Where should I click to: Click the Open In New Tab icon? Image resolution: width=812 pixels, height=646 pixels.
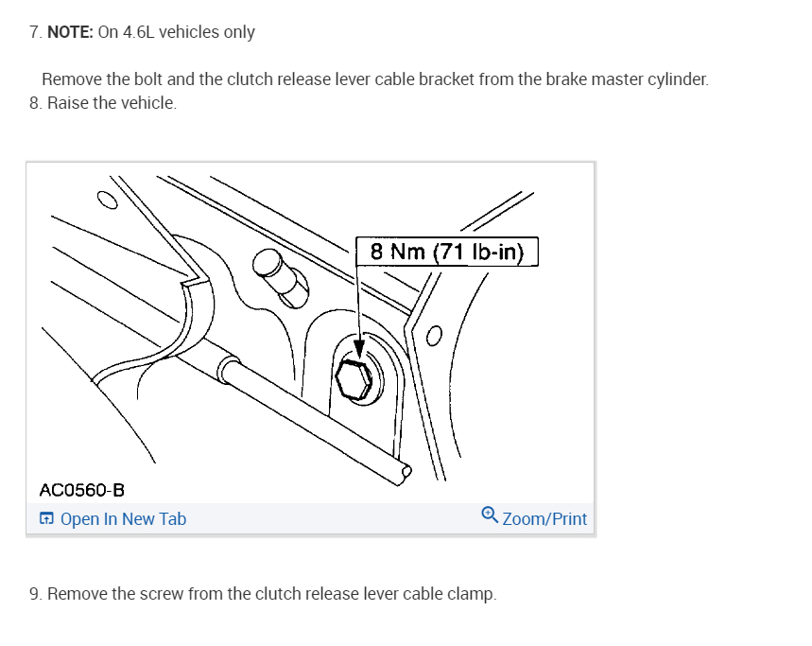point(46,518)
